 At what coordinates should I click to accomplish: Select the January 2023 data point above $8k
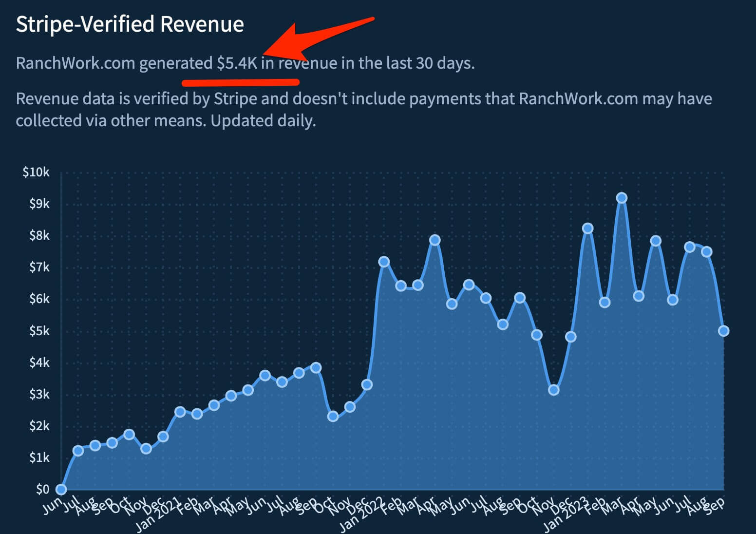tap(588, 228)
